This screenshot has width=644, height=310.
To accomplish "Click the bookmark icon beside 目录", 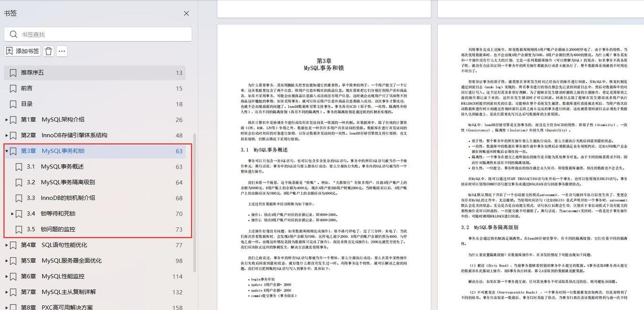I will click(x=13, y=104).
